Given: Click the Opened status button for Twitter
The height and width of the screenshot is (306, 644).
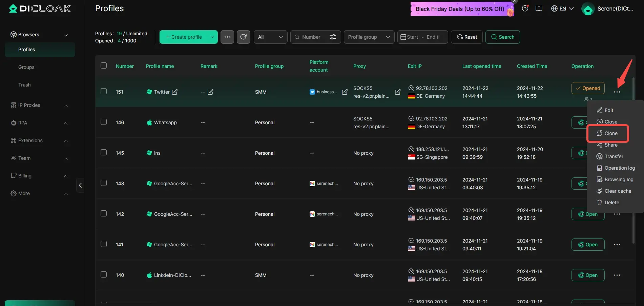Looking at the screenshot, I should pyautogui.click(x=588, y=88).
